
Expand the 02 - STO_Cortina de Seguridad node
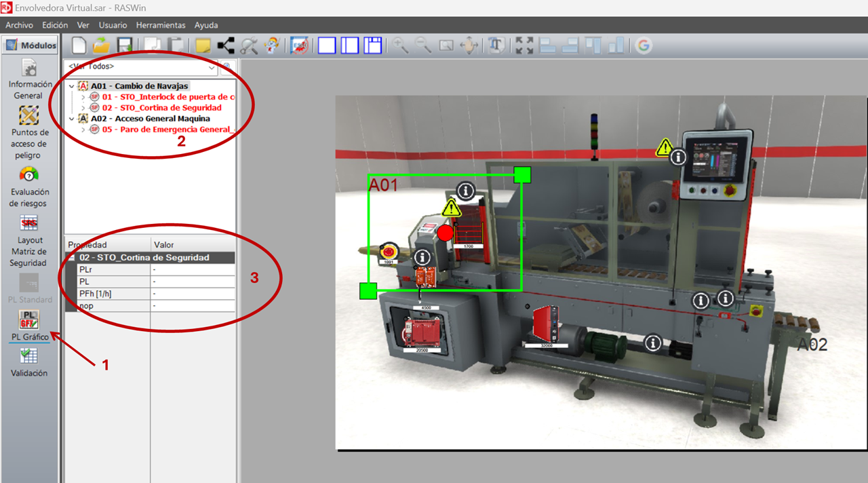[x=83, y=108]
